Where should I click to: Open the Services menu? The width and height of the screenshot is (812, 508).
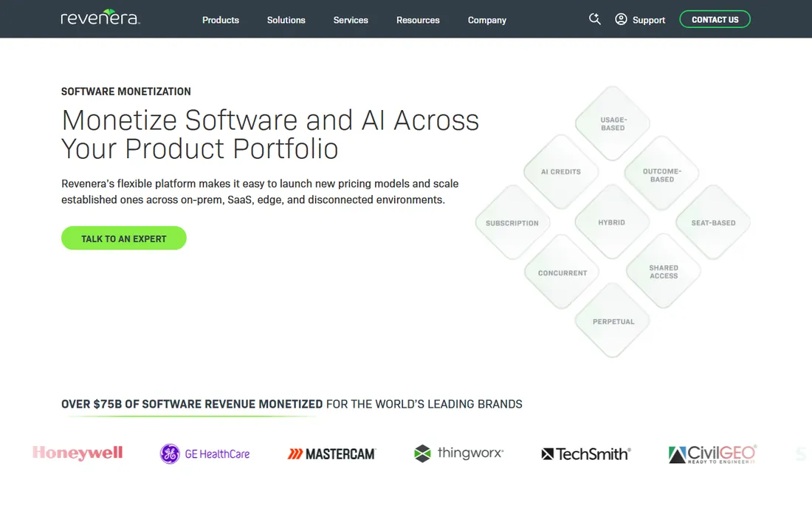tap(351, 20)
